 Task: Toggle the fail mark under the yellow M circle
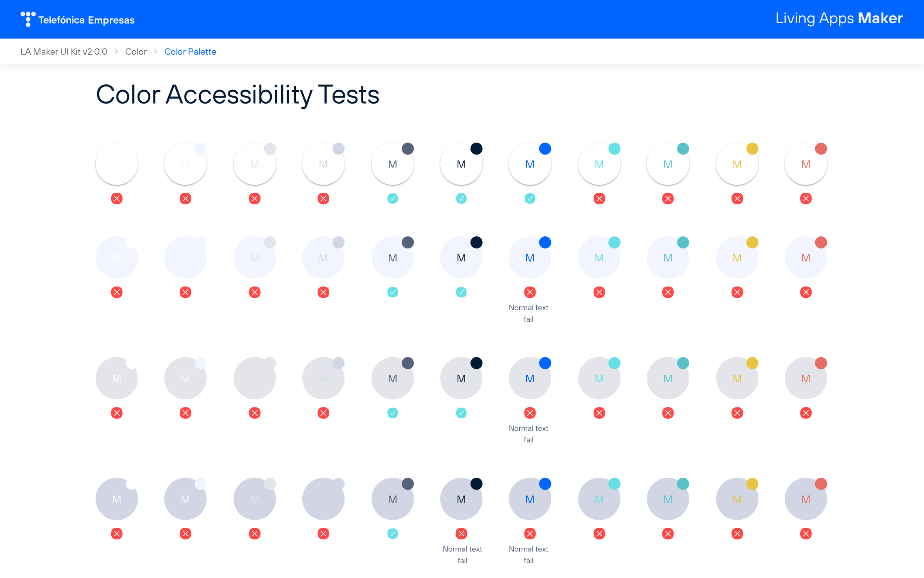737,199
